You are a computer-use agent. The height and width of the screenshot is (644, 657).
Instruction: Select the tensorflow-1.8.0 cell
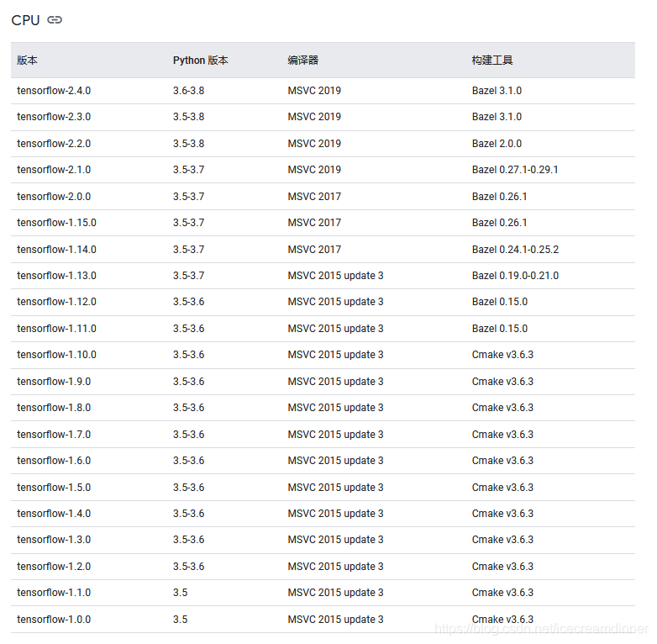point(54,407)
